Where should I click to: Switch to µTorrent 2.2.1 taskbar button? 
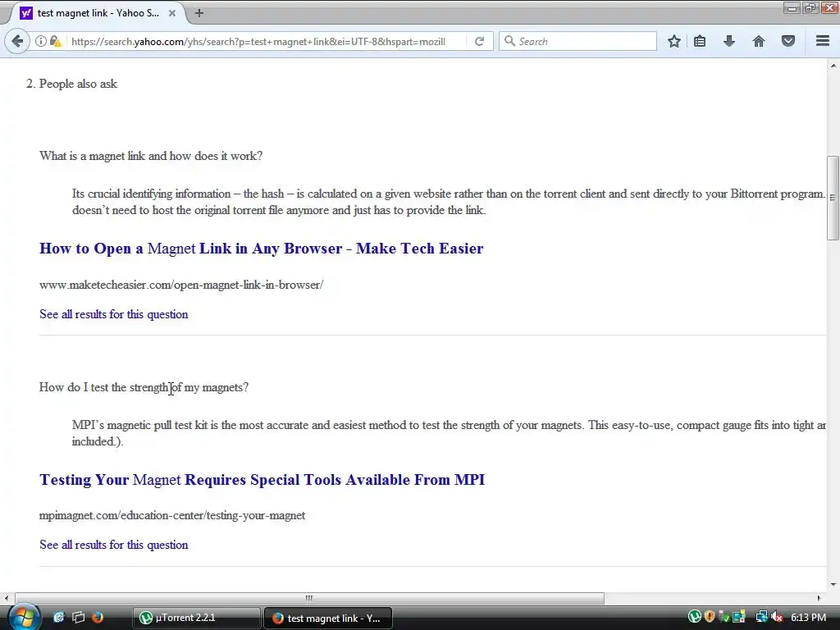point(197,618)
